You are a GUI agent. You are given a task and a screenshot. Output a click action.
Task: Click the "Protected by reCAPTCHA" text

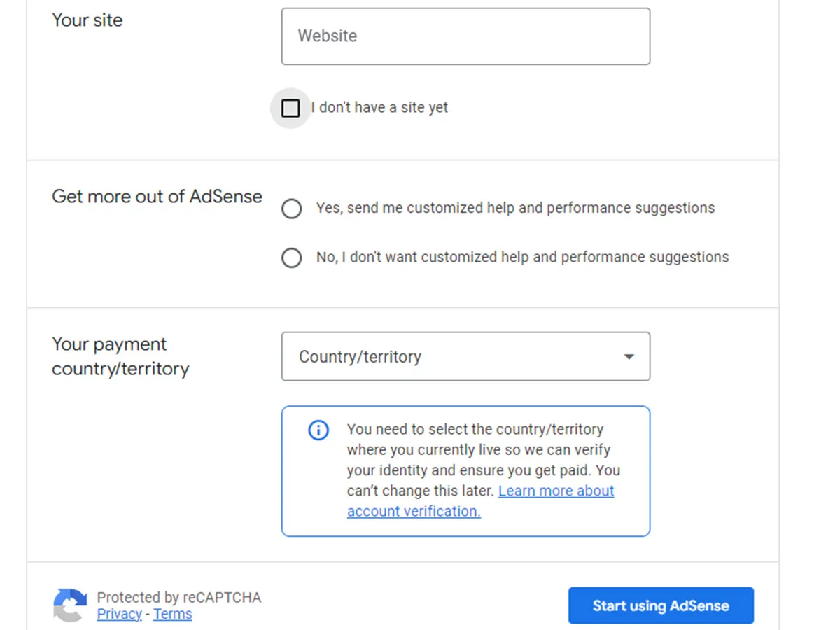pos(178,597)
